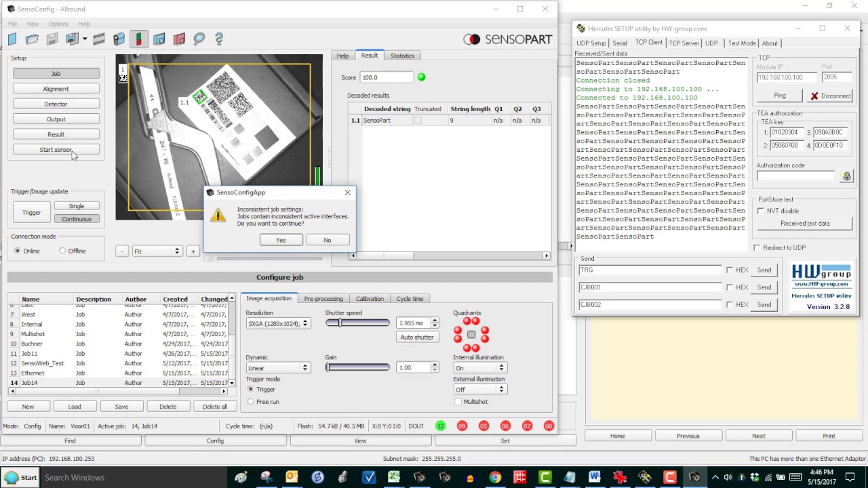This screenshot has width=868, height=488.
Task: Check the HEX box for the TRG send line
Action: (x=730, y=270)
